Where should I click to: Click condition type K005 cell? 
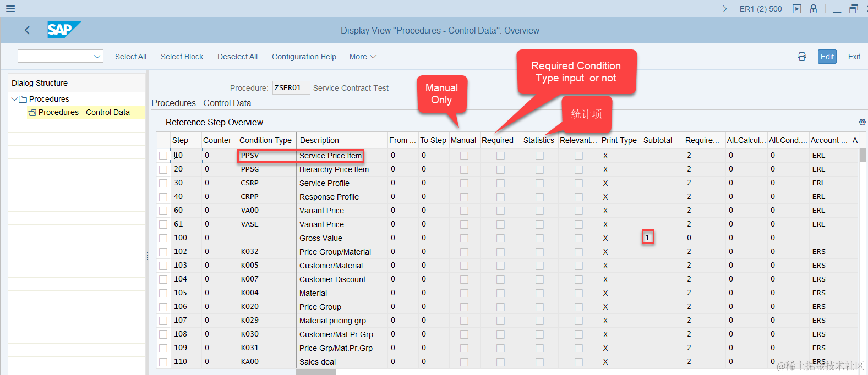click(x=267, y=265)
